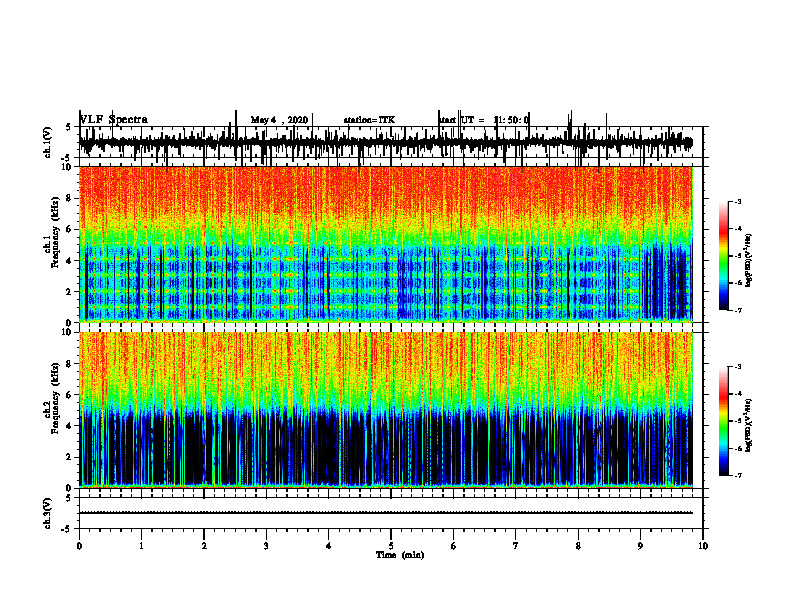Click the "10" tick on the time axis

pyautogui.click(x=703, y=546)
